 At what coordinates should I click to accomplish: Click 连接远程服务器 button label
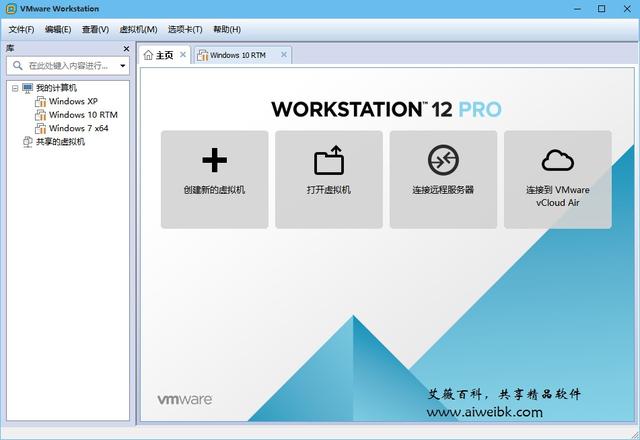pyautogui.click(x=443, y=190)
